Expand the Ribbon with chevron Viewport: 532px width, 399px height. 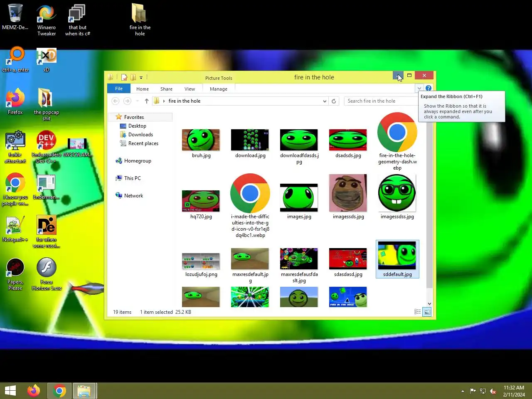tap(419, 88)
